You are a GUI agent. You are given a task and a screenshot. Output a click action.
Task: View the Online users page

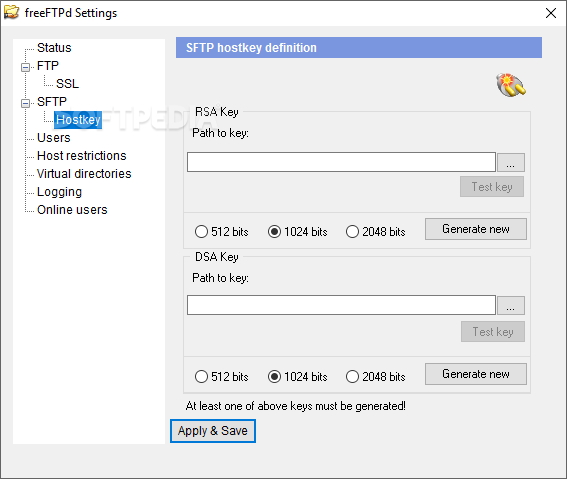click(x=72, y=210)
